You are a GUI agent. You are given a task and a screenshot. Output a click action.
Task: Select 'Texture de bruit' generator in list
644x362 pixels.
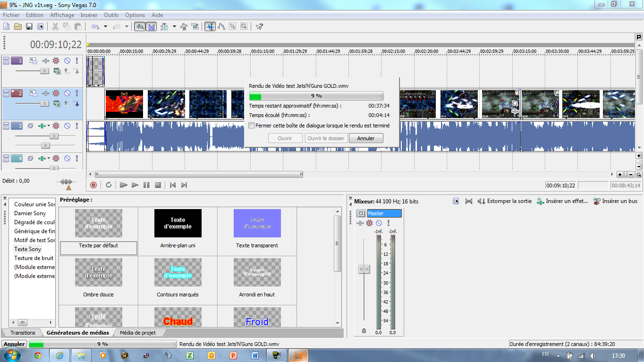click(x=34, y=258)
